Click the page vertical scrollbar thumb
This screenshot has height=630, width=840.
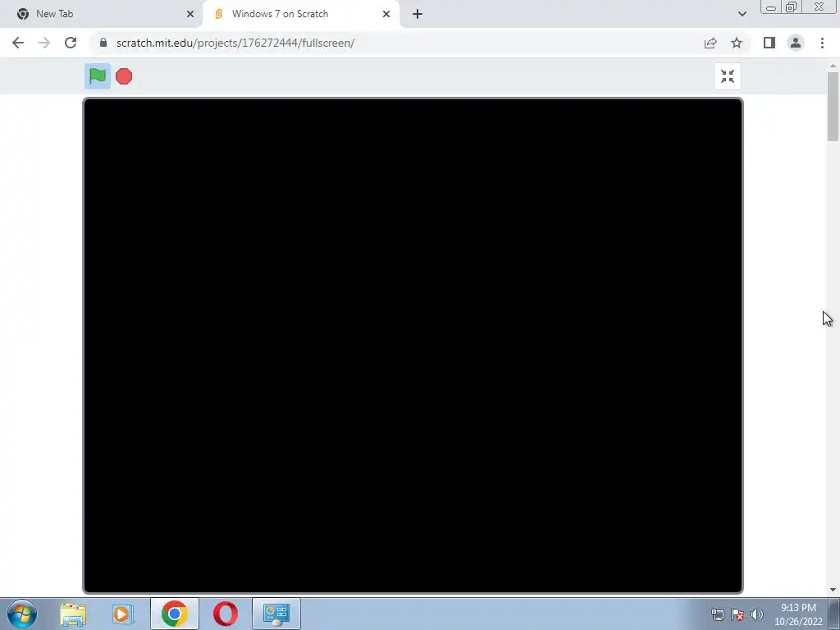833,106
